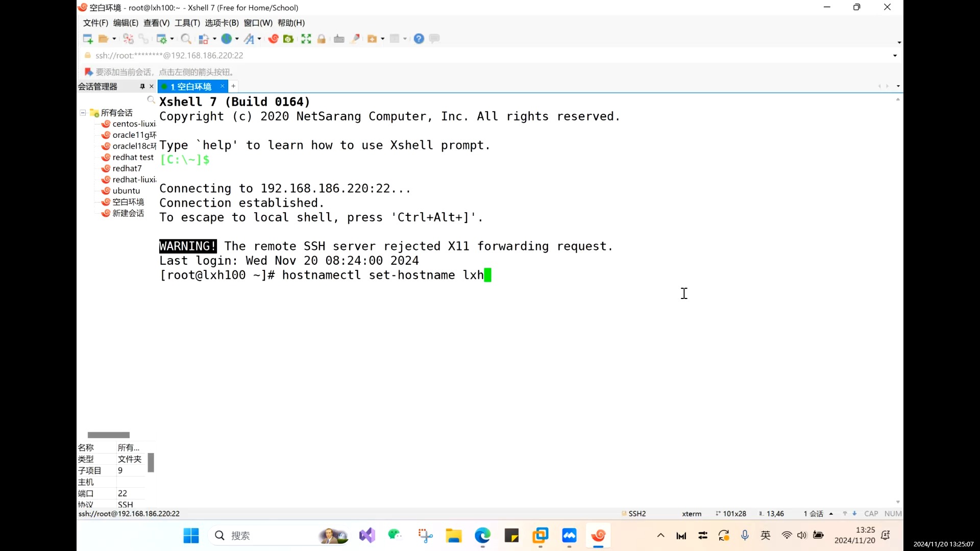The height and width of the screenshot is (551, 980).
Task: Click the lock screen padlock icon
Action: pos(321,39)
